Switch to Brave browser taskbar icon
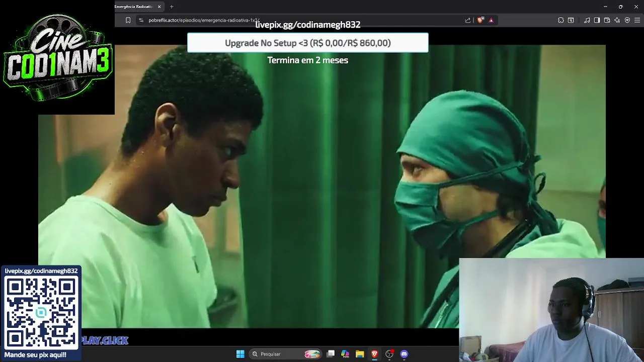This screenshot has height=362, width=644. pyautogui.click(x=374, y=354)
